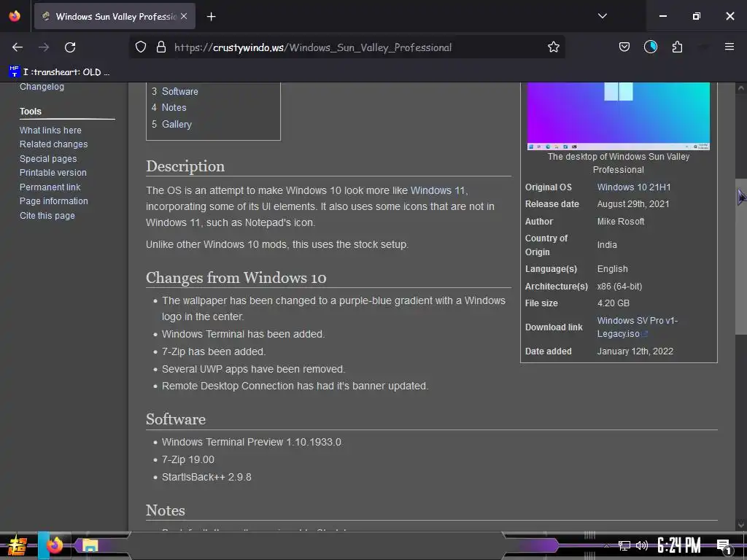Screen dimensions: 747x560
Task: Close the Windows Sun Valley tab
Action: coord(184,16)
